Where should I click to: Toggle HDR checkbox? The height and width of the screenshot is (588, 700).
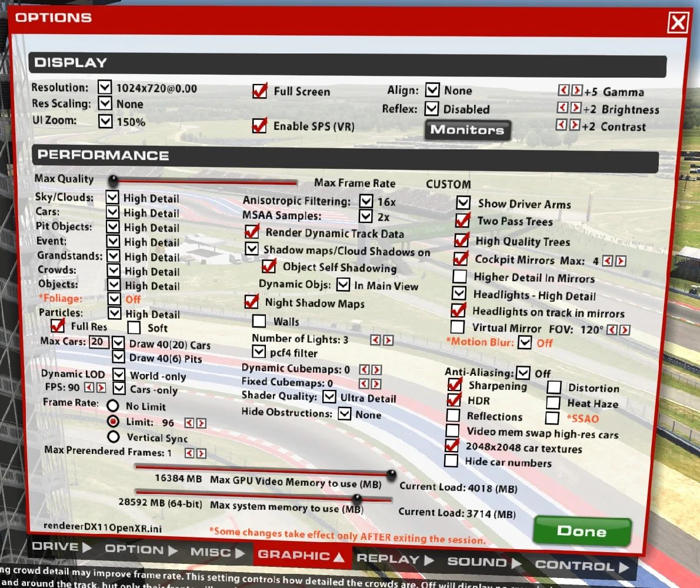(454, 400)
